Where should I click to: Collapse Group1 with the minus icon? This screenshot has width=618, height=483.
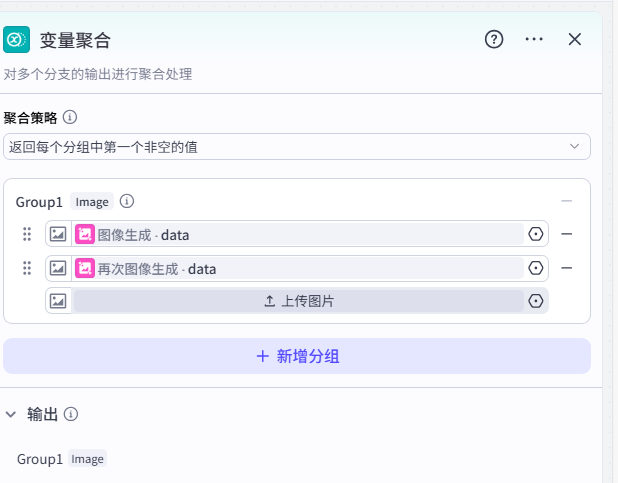(567, 201)
